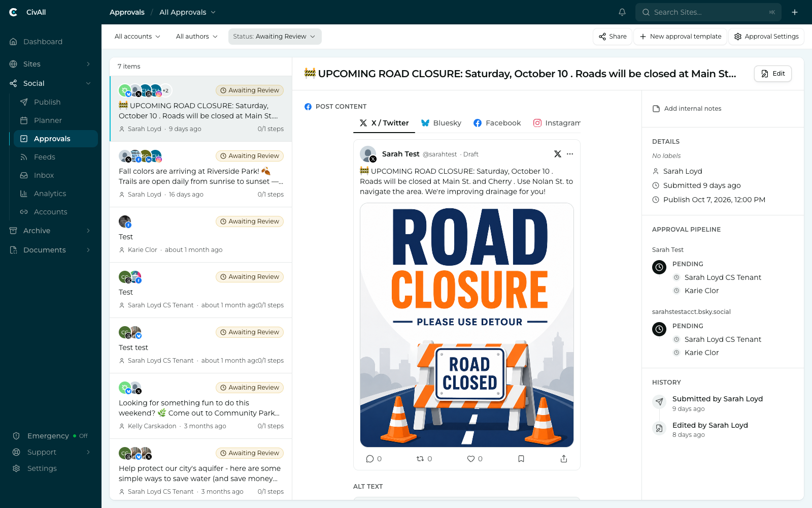Switch to Bluesky tab
This screenshot has width=812, height=508.
(x=441, y=123)
